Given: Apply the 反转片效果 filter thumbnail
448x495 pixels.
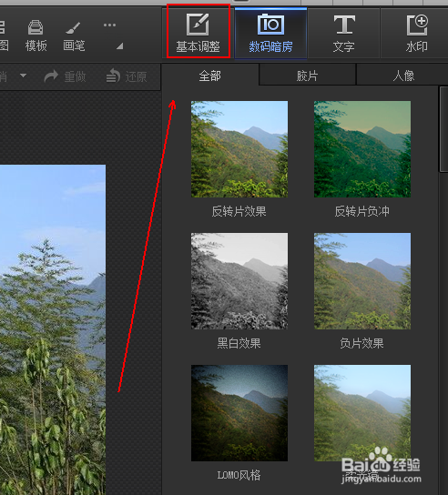Looking at the screenshot, I should (239, 149).
